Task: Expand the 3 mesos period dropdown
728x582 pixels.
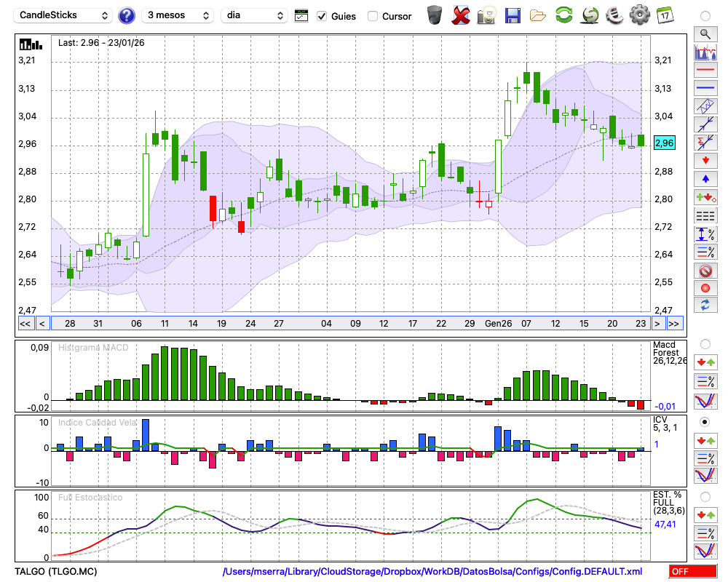Action: (178, 15)
